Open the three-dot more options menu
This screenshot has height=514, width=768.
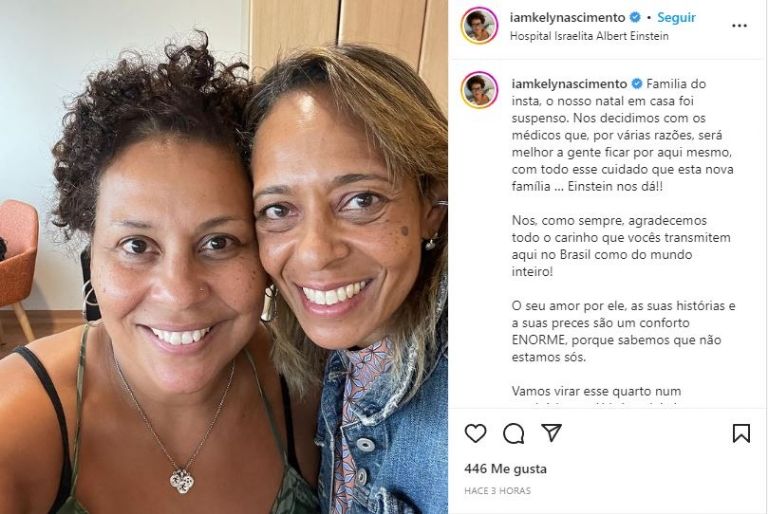pyautogui.click(x=739, y=26)
